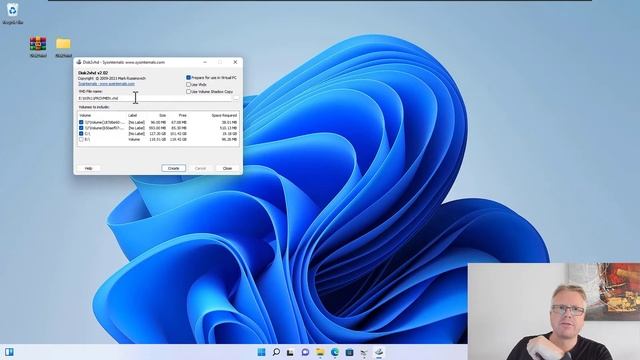Open File Explorer from the taskbar
Image resolution: width=640 pixels, height=360 pixels.
coord(320,352)
